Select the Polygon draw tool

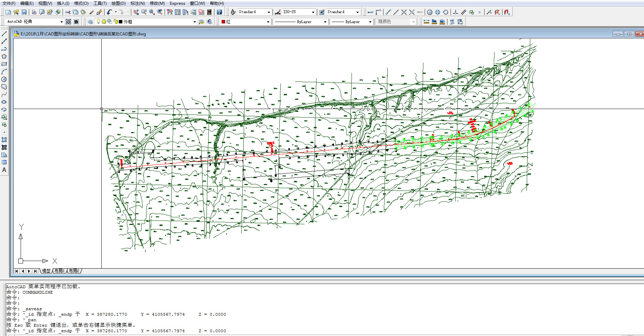(x=4, y=56)
